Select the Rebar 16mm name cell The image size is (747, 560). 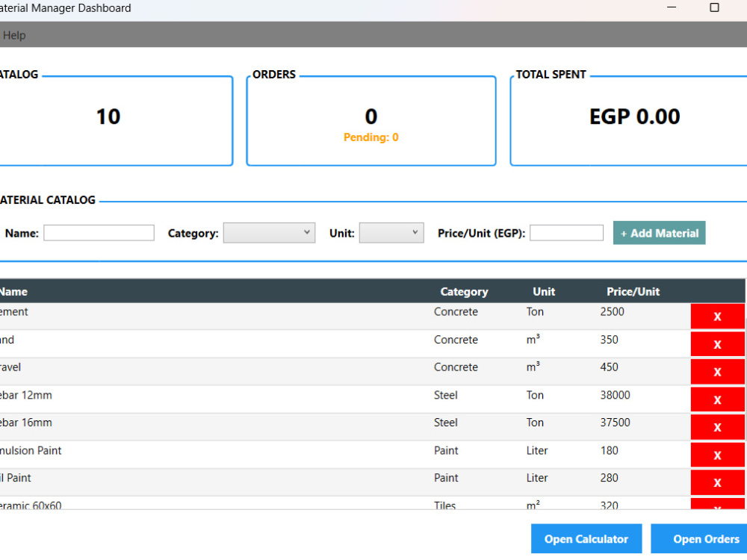pyautogui.click(x=25, y=423)
